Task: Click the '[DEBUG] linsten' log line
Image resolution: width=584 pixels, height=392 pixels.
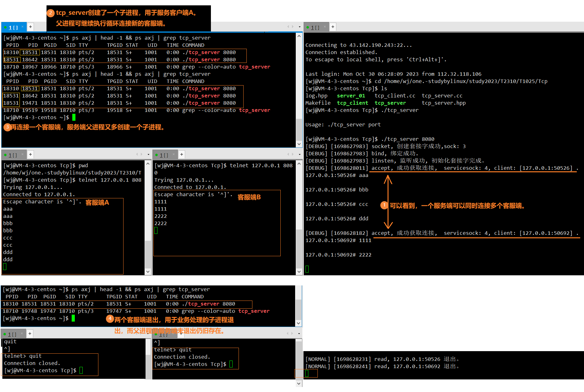Action: coord(395,161)
